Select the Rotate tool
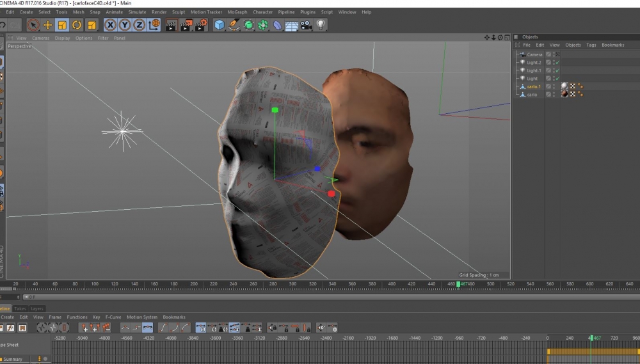This screenshot has width=640, height=364. click(77, 25)
